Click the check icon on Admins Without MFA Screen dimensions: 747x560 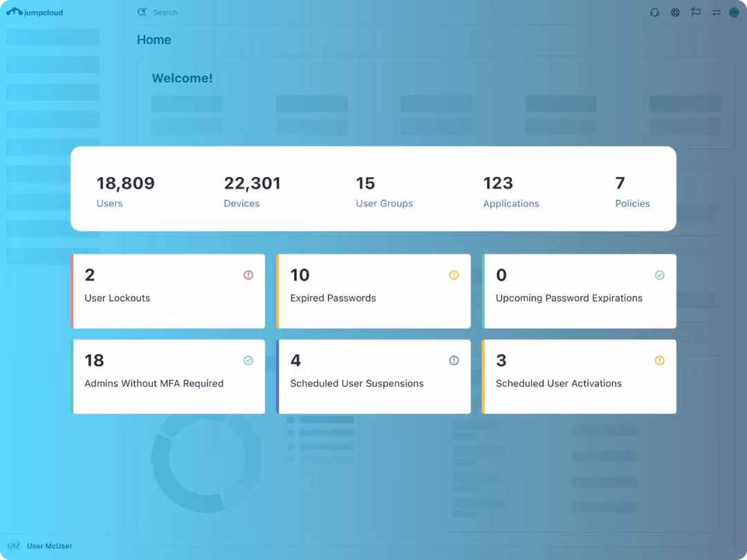click(248, 360)
